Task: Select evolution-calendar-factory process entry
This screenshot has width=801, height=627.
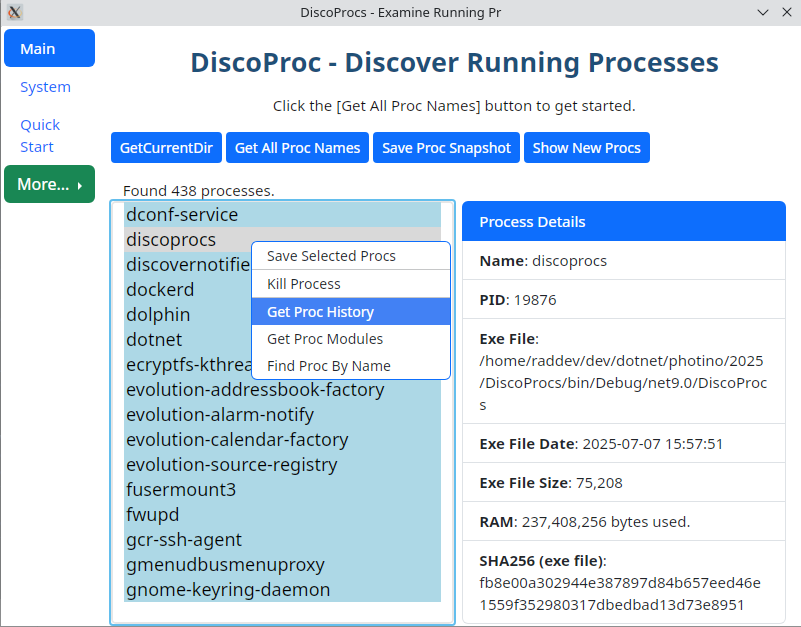Action: pyautogui.click(x=237, y=440)
